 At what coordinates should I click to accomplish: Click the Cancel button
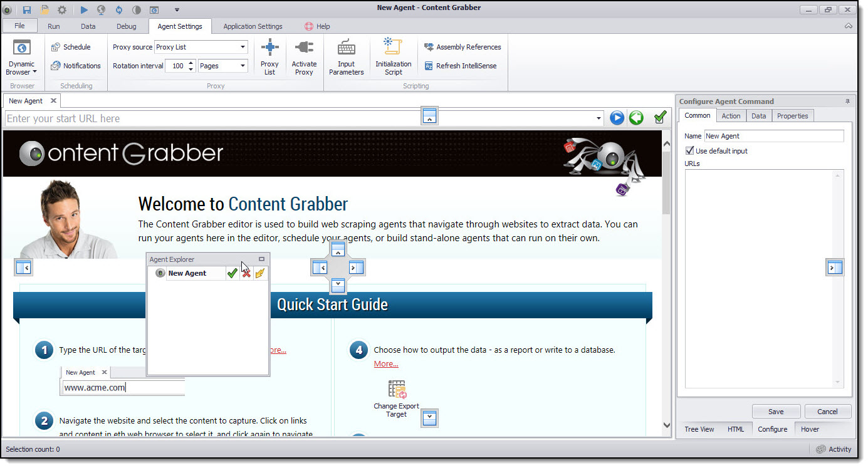tap(827, 412)
